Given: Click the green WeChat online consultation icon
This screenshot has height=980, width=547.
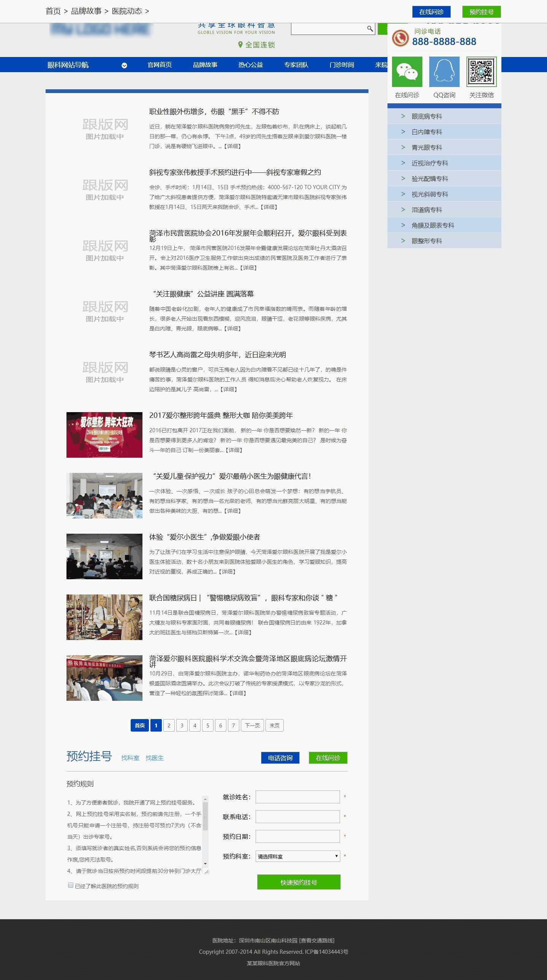Looking at the screenshot, I should pos(407,71).
